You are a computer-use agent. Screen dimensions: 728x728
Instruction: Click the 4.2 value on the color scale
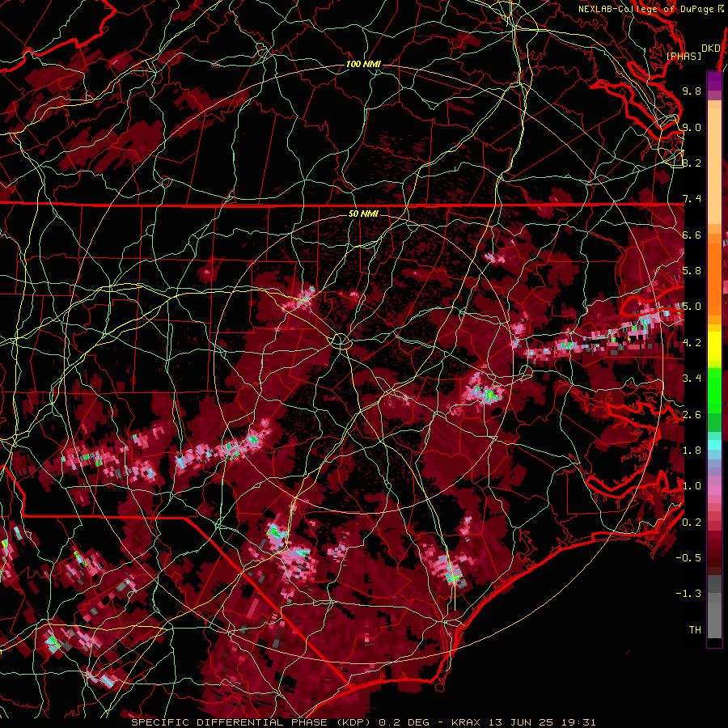(692, 343)
